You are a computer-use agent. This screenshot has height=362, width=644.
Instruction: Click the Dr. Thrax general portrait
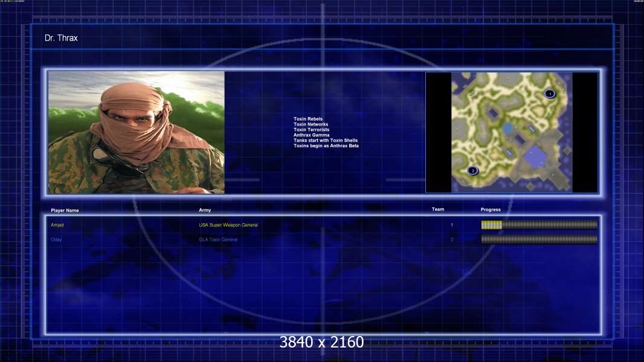[137, 132]
